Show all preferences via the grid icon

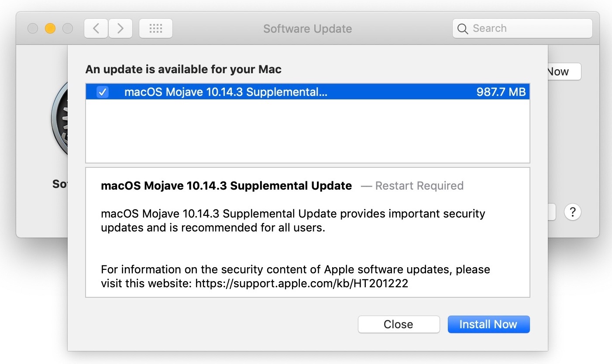pos(156,29)
